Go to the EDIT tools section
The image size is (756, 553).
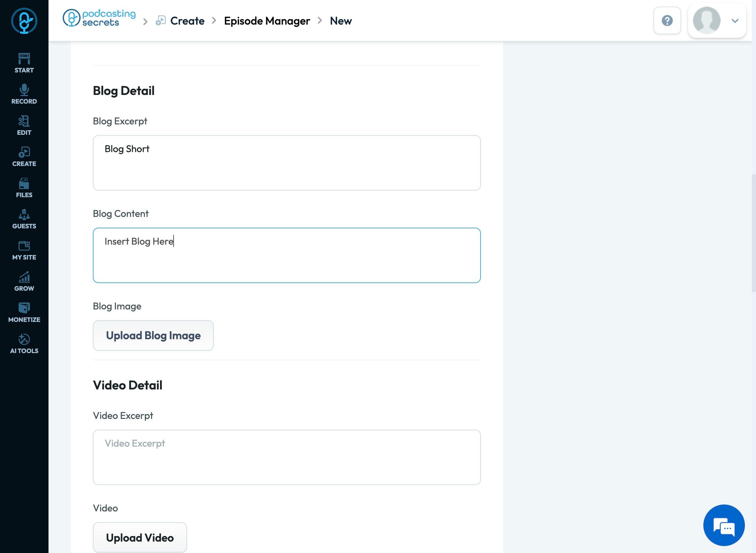24,125
